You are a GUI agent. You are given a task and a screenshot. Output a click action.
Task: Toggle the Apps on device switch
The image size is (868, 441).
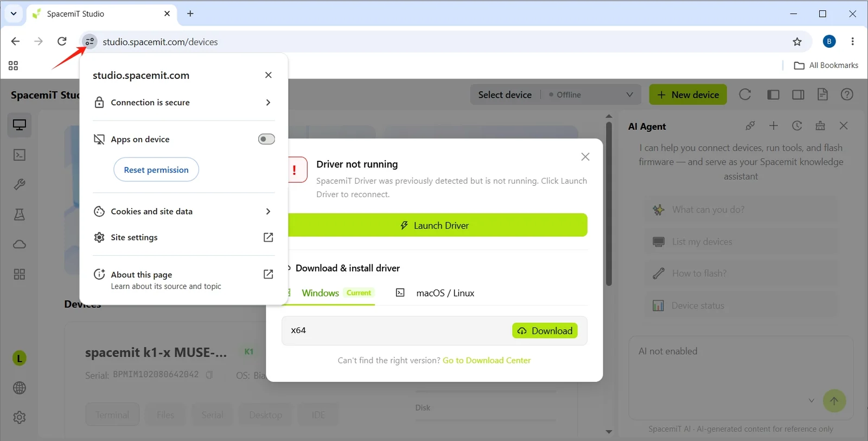pyautogui.click(x=266, y=139)
